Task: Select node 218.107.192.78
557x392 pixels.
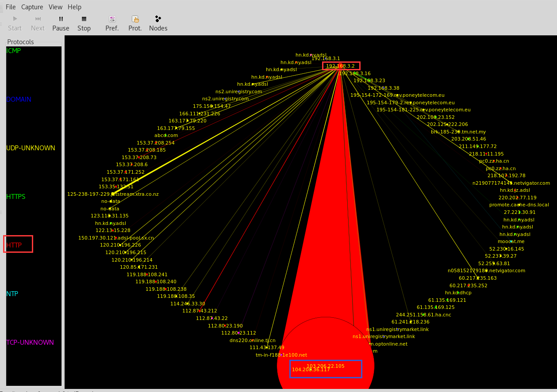Action: click(x=507, y=175)
